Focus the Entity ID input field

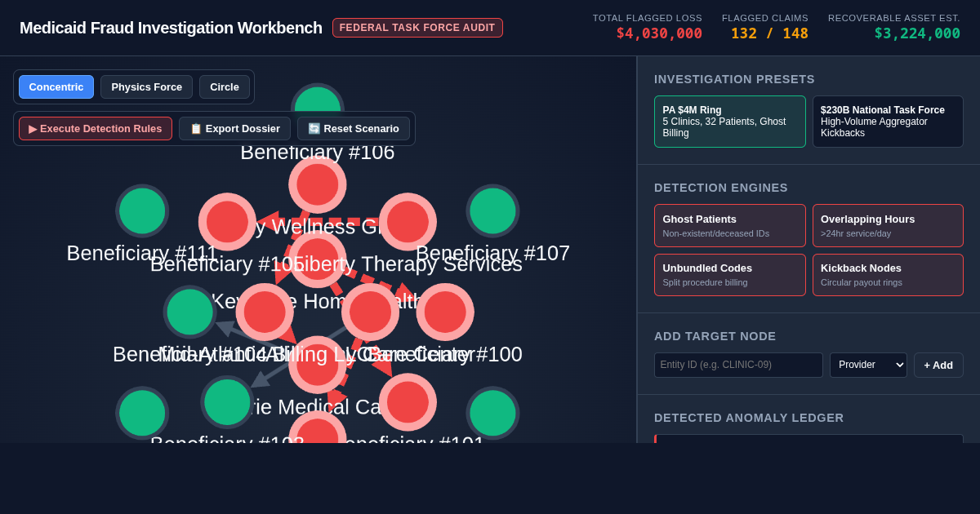[738, 365]
